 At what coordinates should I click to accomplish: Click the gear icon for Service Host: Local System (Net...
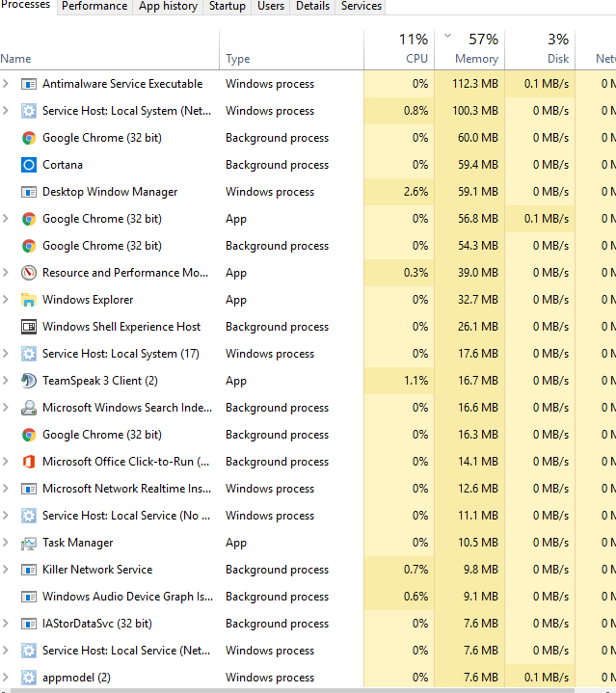(x=29, y=111)
